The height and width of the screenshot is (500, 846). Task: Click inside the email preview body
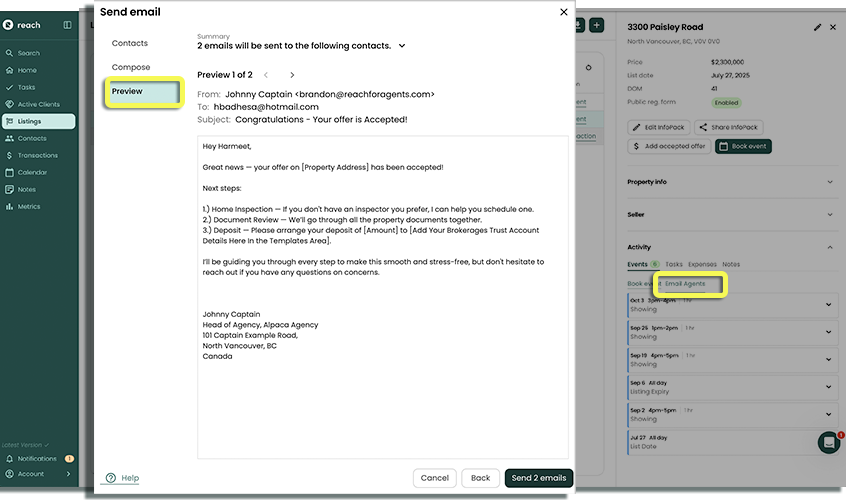[x=382, y=300]
